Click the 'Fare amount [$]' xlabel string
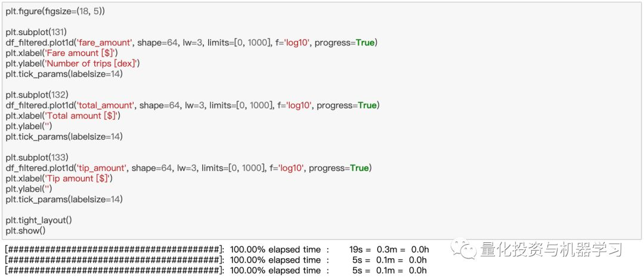This screenshot has width=644, height=278. point(81,53)
